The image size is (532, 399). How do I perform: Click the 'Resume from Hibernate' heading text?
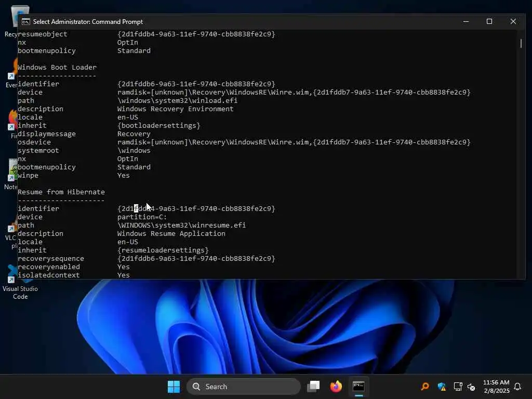[x=61, y=192]
